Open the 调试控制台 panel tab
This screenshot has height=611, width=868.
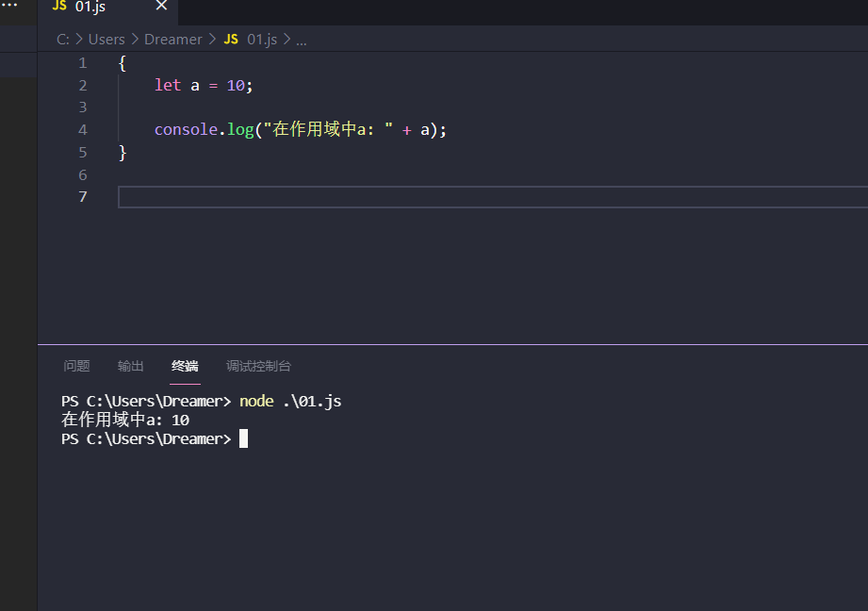(258, 366)
